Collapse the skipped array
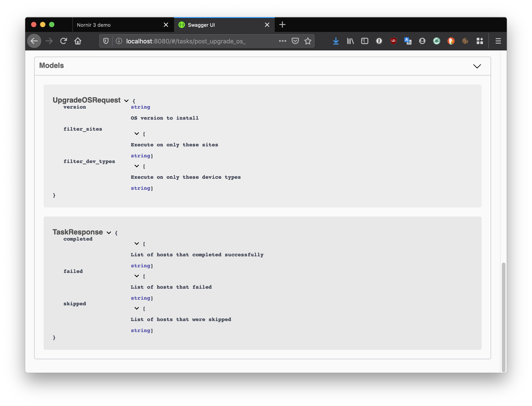 pos(136,308)
